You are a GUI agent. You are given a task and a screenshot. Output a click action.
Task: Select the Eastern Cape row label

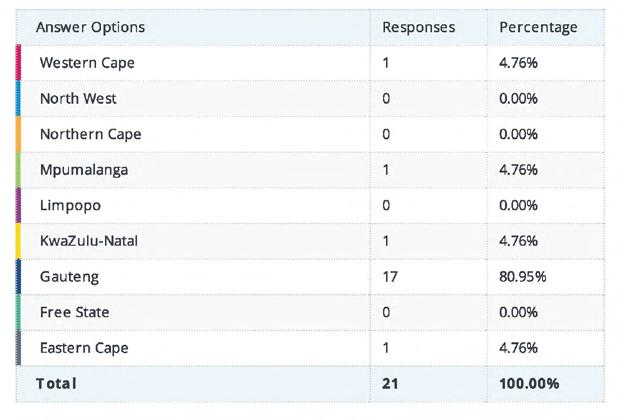[84, 347]
